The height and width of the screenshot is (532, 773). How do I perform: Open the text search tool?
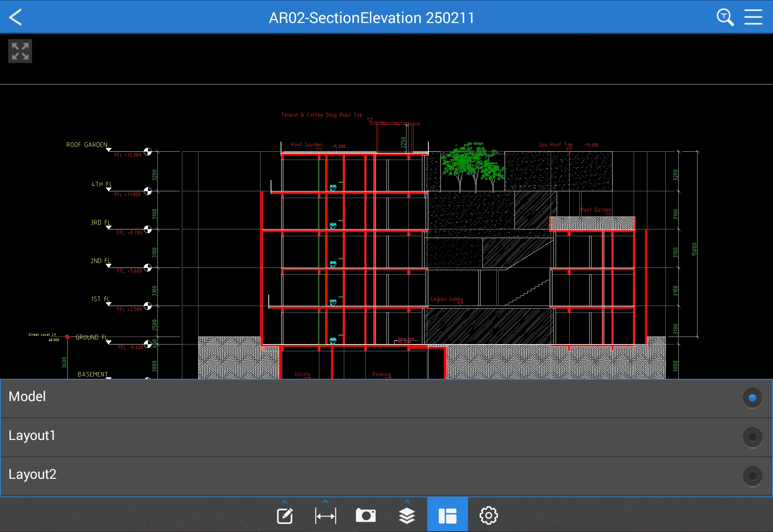(x=725, y=17)
